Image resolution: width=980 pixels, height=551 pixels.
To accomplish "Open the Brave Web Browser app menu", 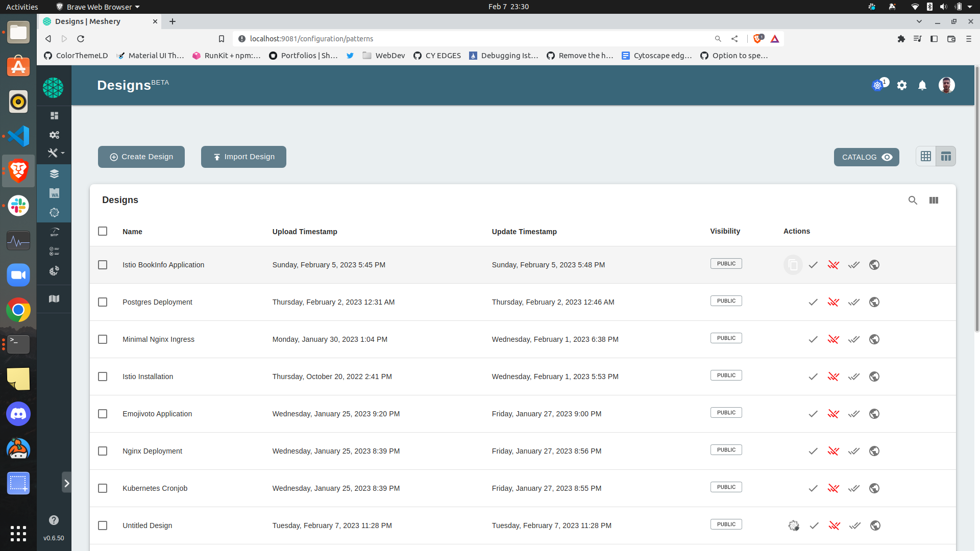I will (97, 7).
